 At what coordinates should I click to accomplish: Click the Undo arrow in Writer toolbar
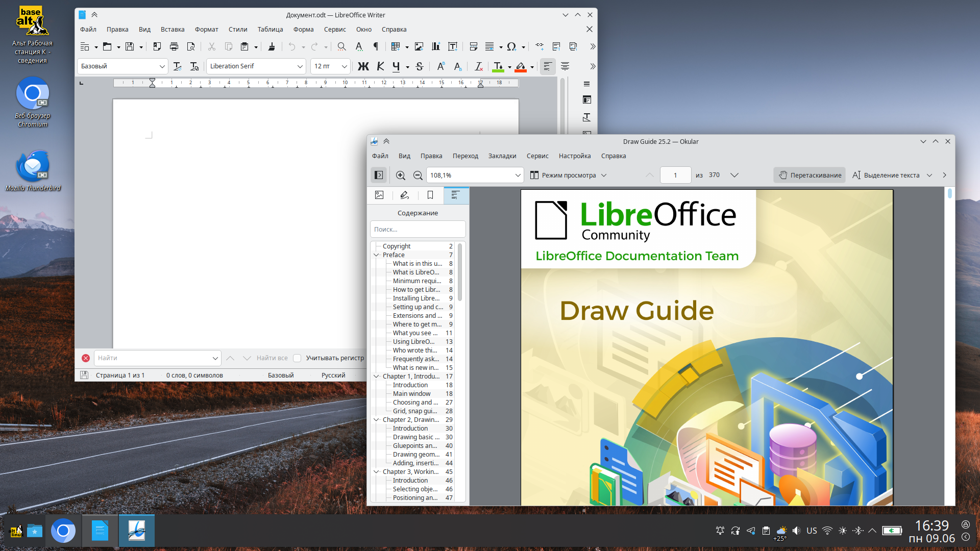click(292, 46)
